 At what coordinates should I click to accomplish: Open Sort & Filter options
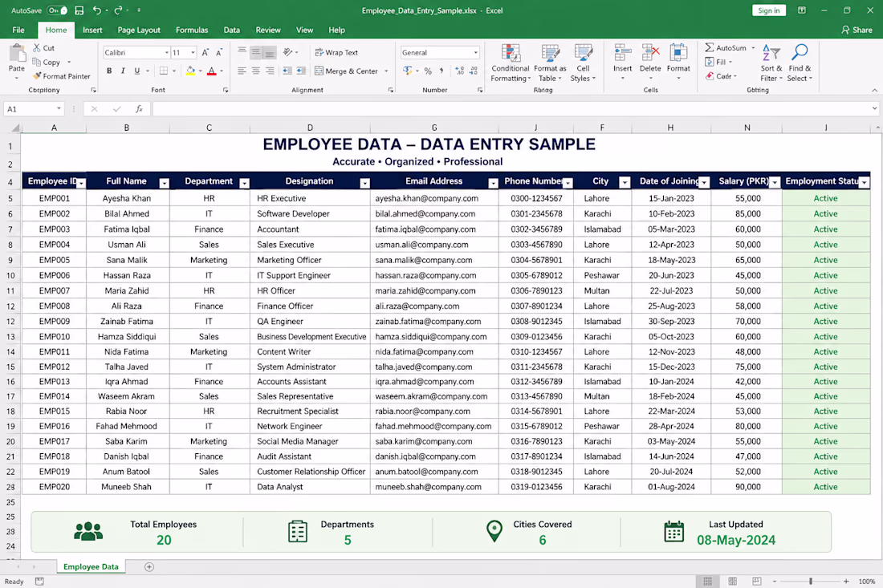771,63
